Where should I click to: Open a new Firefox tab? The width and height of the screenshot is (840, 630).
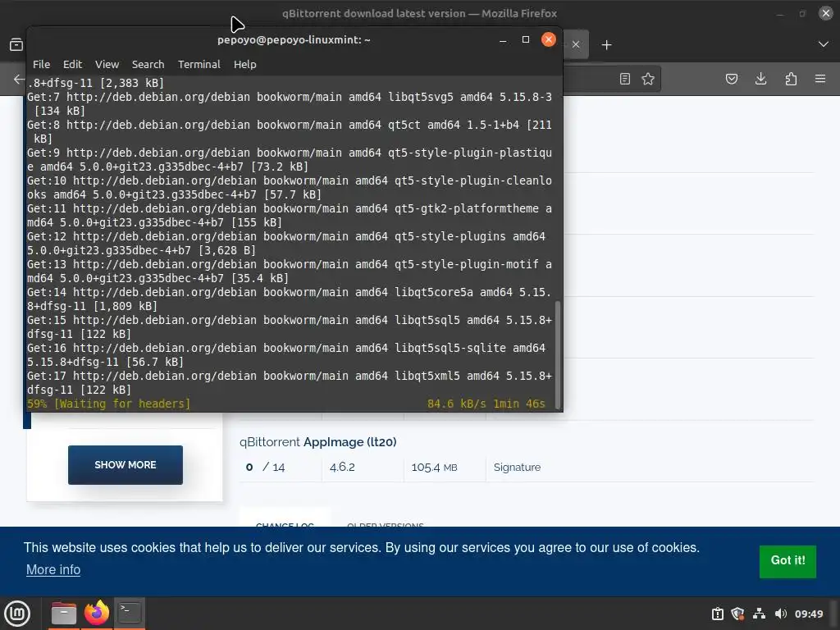606,45
